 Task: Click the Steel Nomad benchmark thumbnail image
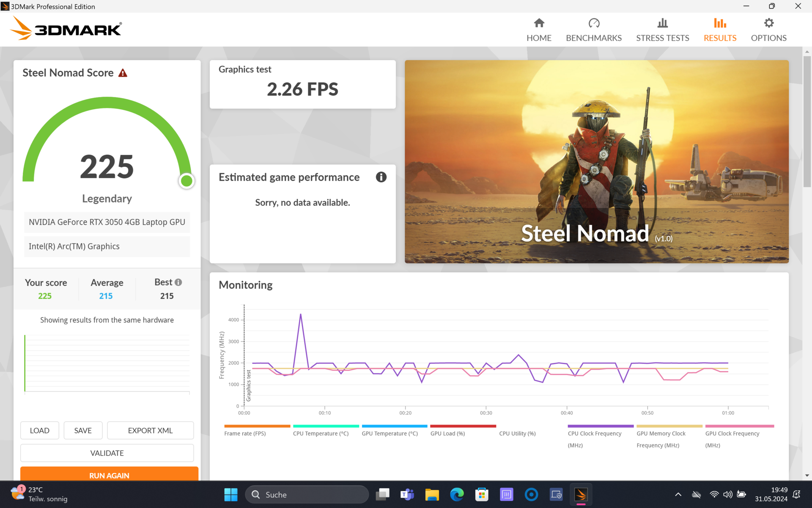coord(596,161)
